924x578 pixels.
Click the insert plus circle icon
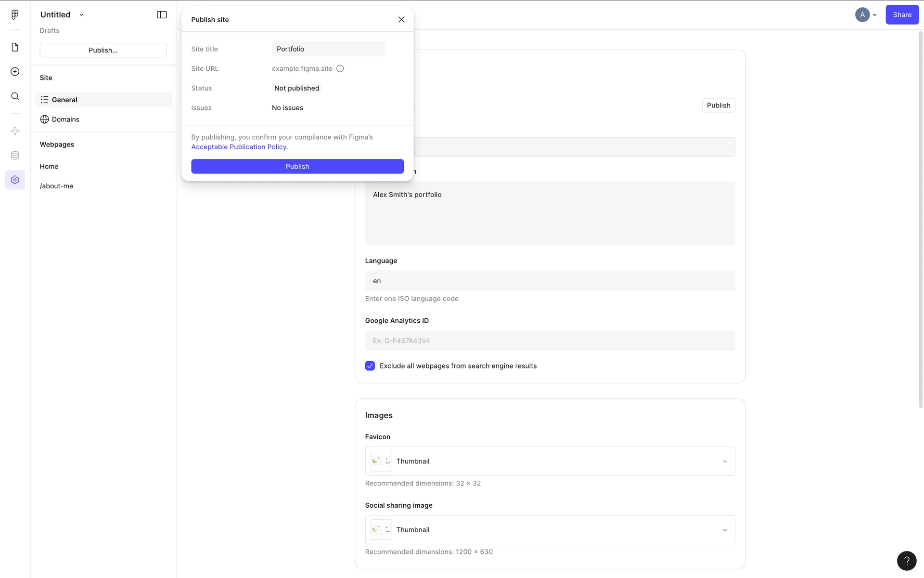(15, 72)
